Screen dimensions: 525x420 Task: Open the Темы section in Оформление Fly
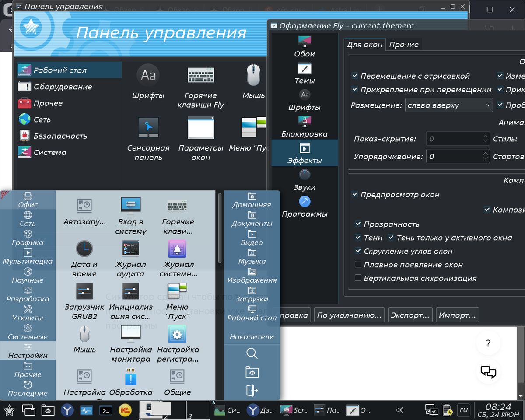coord(304,74)
